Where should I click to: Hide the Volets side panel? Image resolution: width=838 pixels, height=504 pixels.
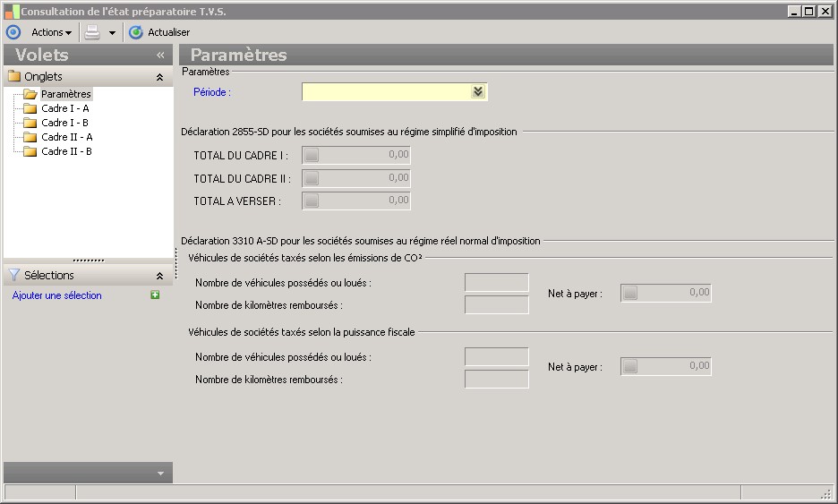click(x=160, y=55)
